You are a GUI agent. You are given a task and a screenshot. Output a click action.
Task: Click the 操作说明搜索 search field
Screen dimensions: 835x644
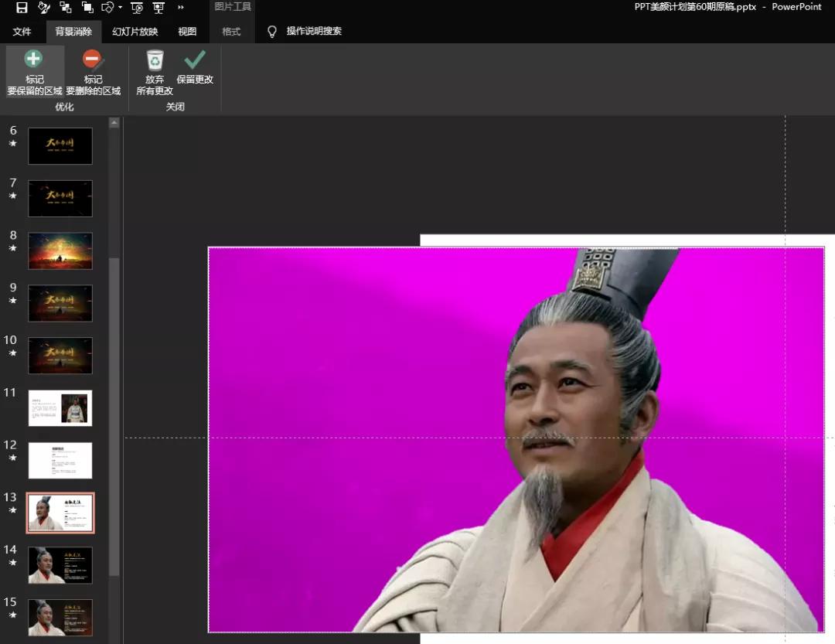[314, 32]
